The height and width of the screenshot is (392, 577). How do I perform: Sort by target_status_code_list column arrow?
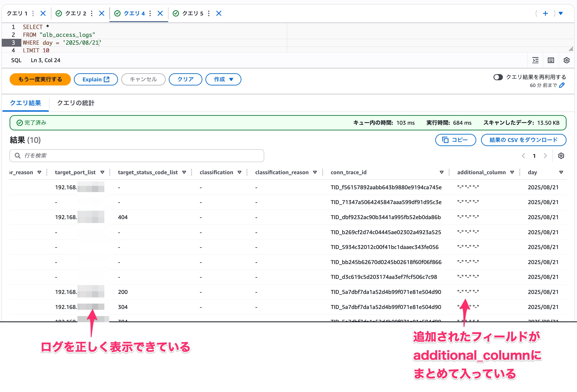184,172
